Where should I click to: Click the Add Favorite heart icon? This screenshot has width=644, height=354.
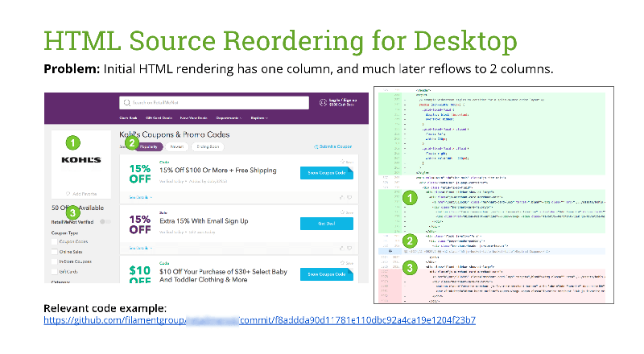[68, 193]
